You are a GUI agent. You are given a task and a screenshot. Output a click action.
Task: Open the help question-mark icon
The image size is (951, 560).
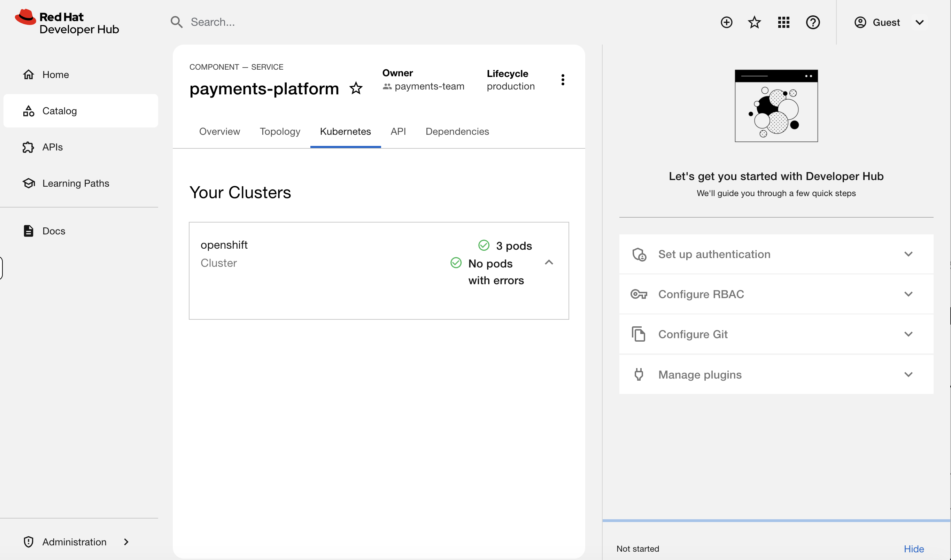(812, 22)
